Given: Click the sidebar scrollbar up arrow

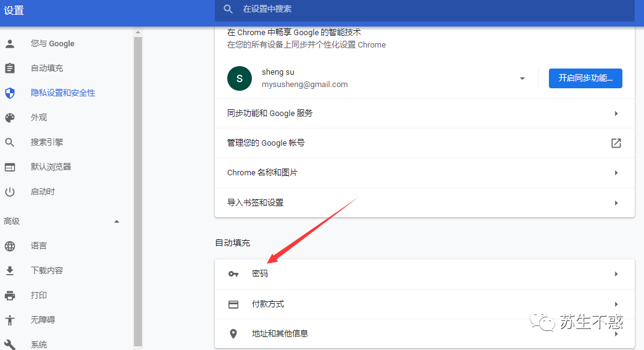Looking at the screenshot, I should click(x=138, y=32).
